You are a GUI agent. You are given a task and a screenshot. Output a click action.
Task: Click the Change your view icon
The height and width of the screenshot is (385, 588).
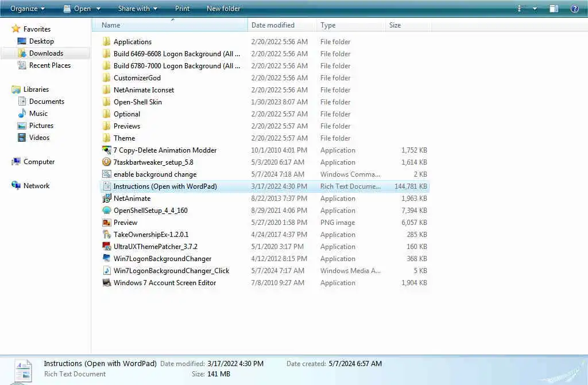(519, 9)
